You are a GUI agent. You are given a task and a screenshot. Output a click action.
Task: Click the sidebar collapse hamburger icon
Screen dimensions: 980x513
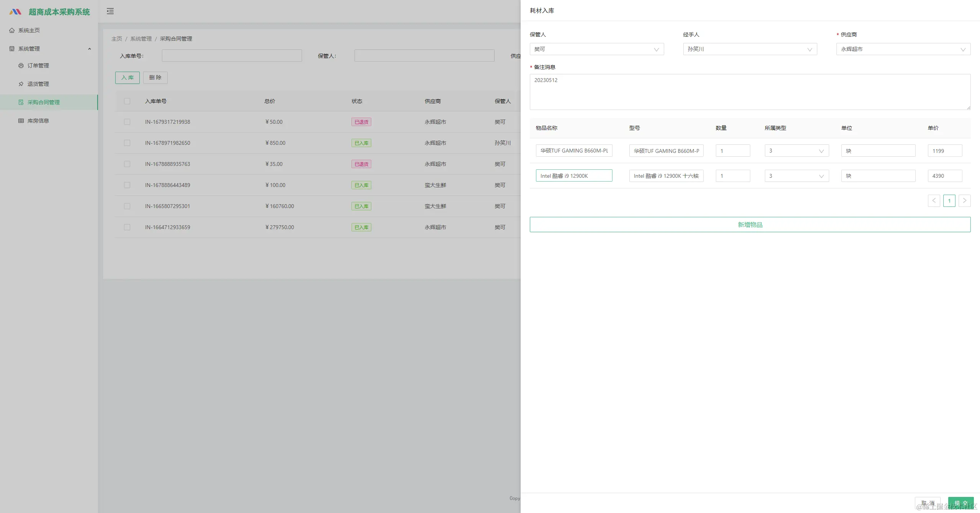[x=110, y=11]
